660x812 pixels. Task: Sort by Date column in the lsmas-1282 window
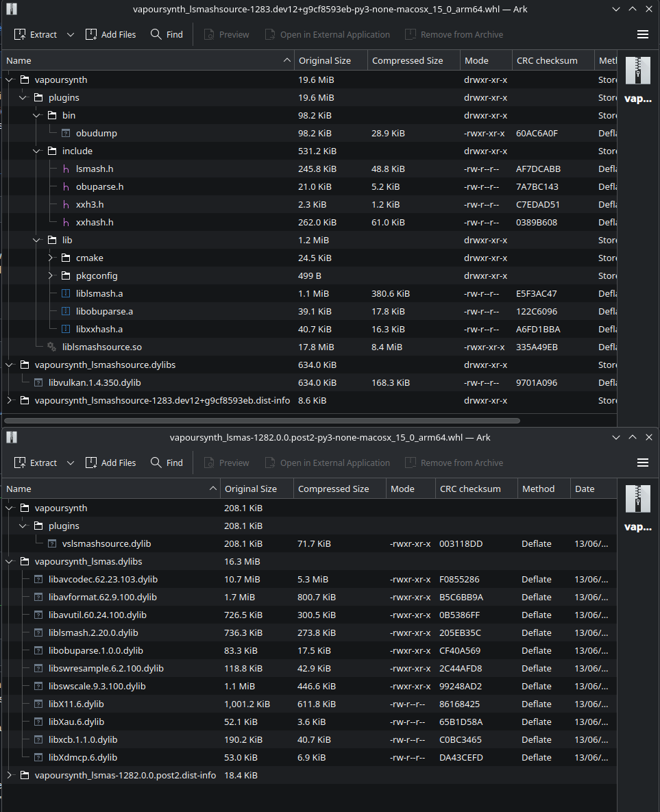(593, 489)
